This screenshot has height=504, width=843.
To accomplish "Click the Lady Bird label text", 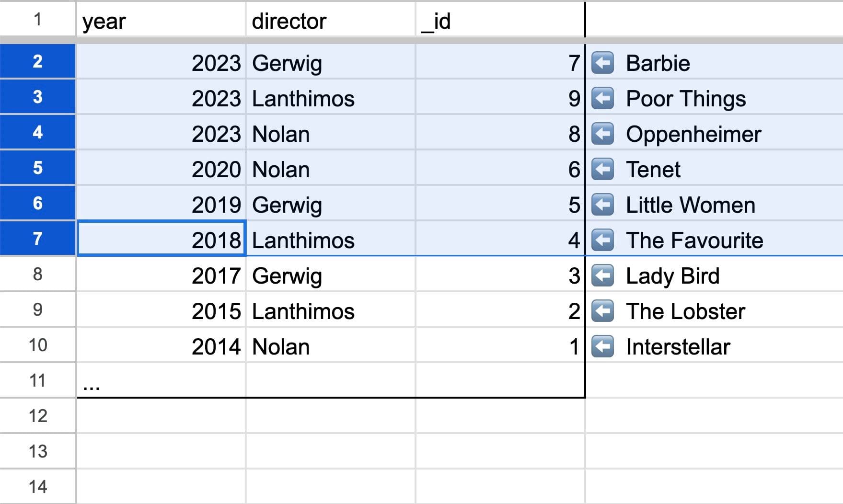I will [x=672, y=275].
